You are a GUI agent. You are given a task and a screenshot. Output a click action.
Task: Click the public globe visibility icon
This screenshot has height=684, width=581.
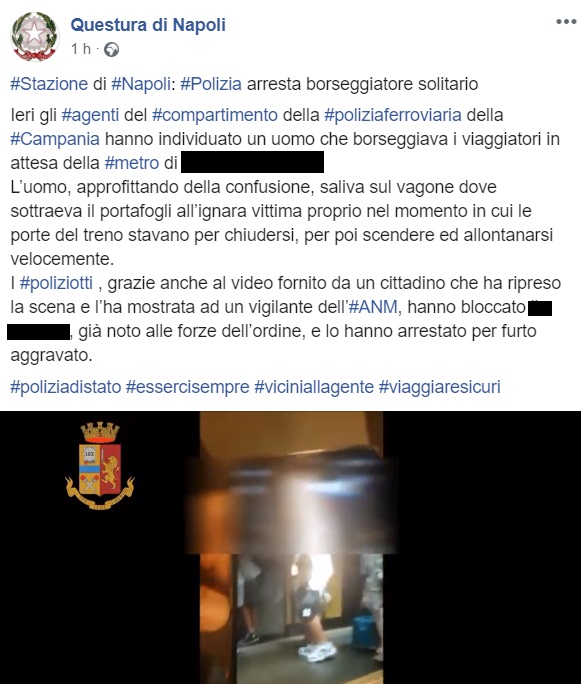pyautogui.click(x=111, y=49)
